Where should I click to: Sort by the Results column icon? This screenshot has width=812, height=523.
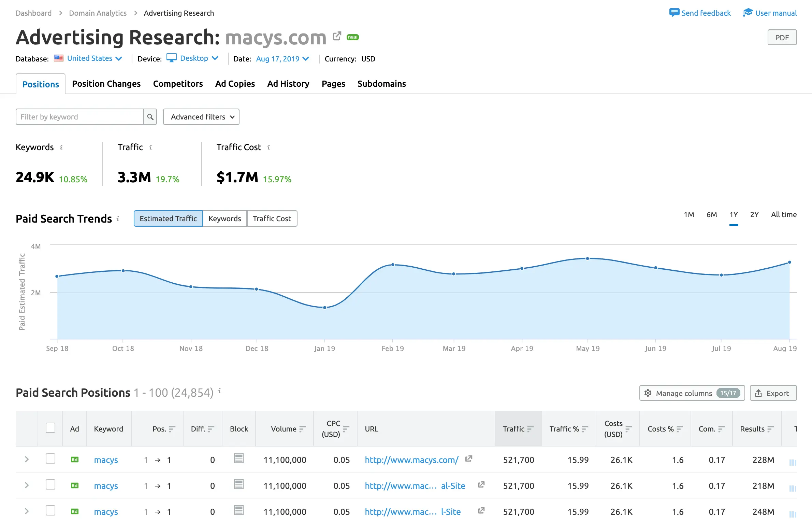[771, 429]
